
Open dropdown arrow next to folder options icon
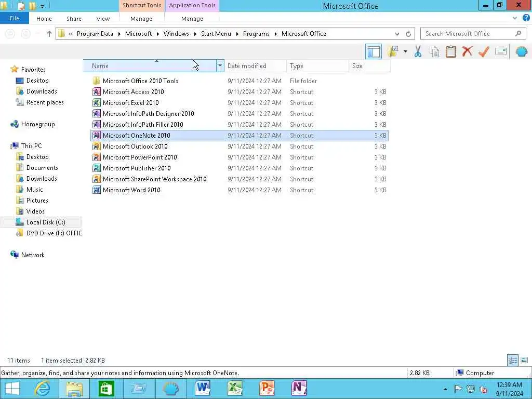405,51
